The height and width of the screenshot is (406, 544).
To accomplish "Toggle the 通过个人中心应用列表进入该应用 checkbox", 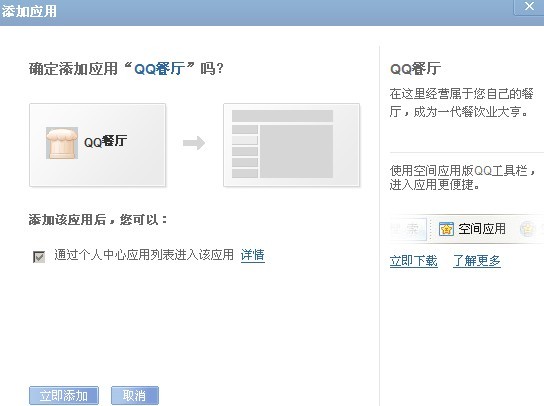I will (x=39, y=256).
